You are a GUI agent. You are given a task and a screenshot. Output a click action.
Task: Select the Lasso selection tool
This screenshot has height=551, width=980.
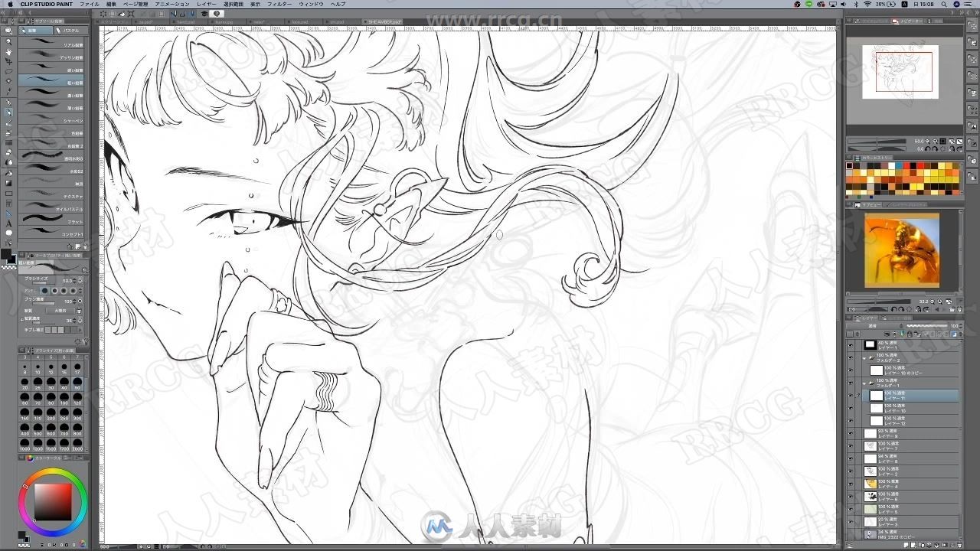pyautogui.click(x=8, y=71)
